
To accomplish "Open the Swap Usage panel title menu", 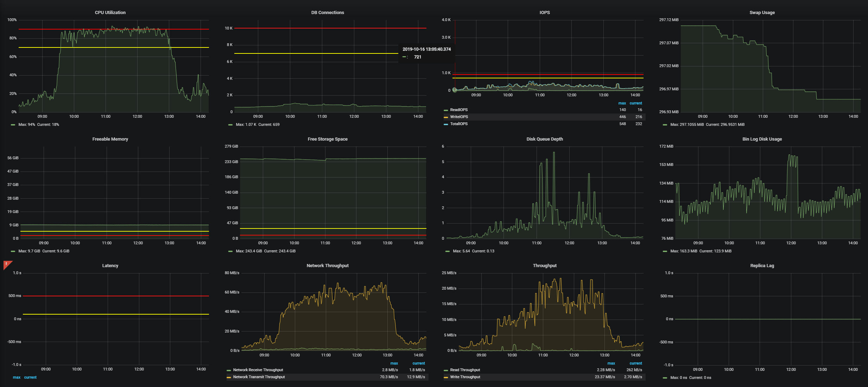I will click(762, 12).
